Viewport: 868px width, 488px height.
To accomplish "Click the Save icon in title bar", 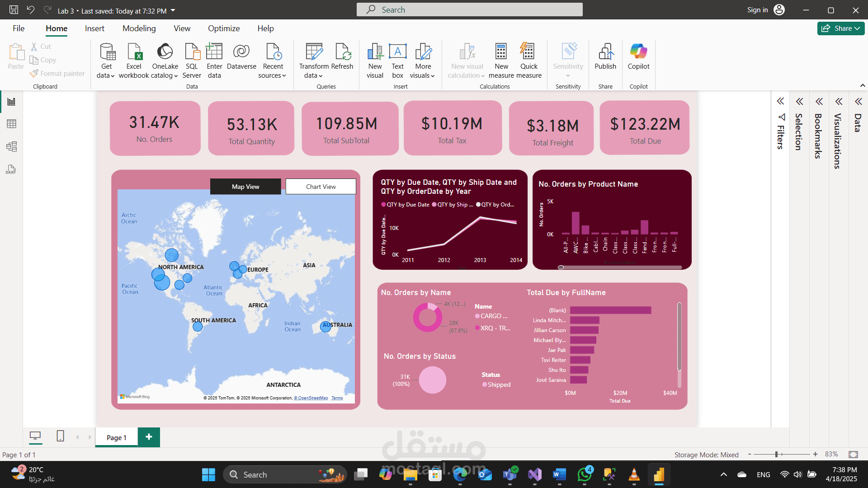I will pos(14,10).
